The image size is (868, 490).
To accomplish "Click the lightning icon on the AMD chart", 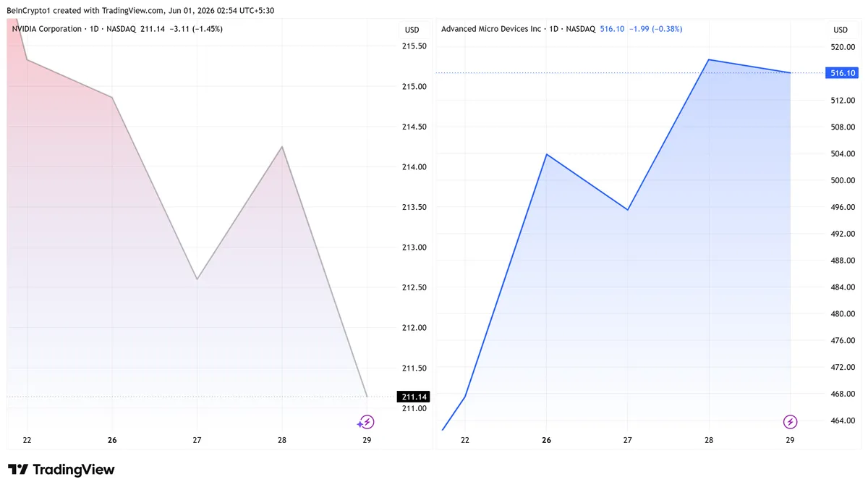I will coord(790,422).
